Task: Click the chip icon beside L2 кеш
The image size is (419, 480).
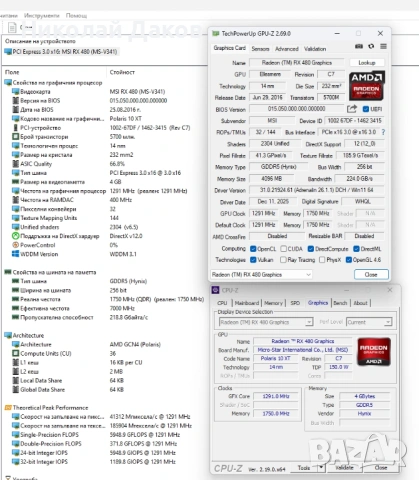Action: coord(15,371)
